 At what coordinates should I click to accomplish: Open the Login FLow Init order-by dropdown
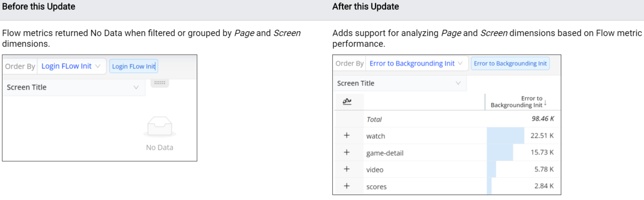(71, 66)
